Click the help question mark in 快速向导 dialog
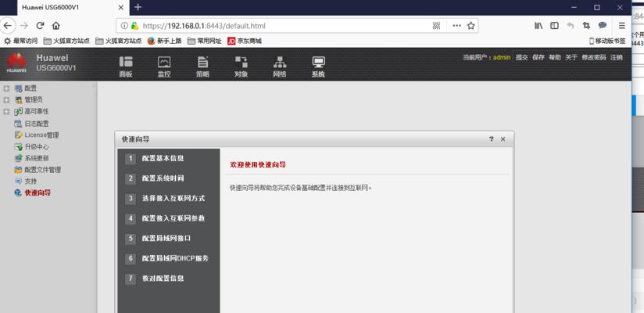Viewport: 644px width, 313px height. 492,139
